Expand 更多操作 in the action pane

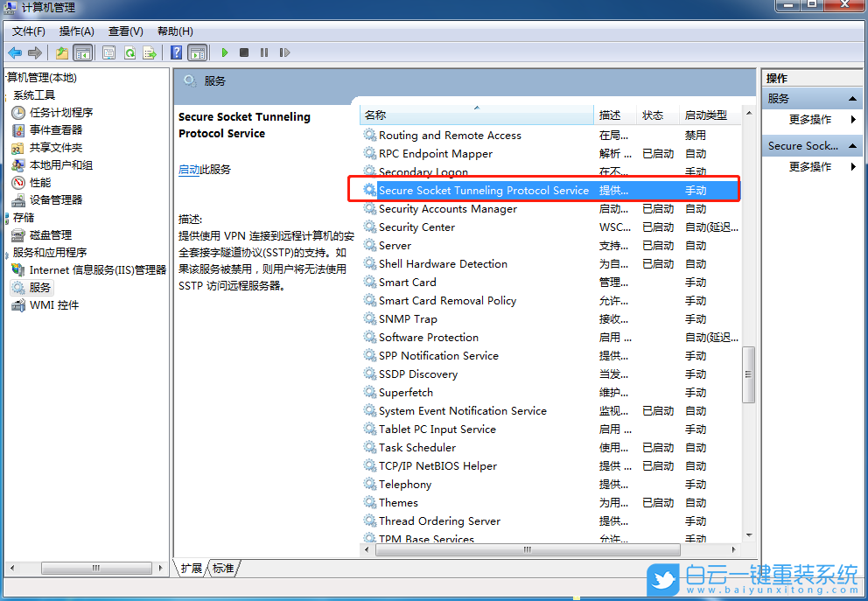tap(809, 118)
